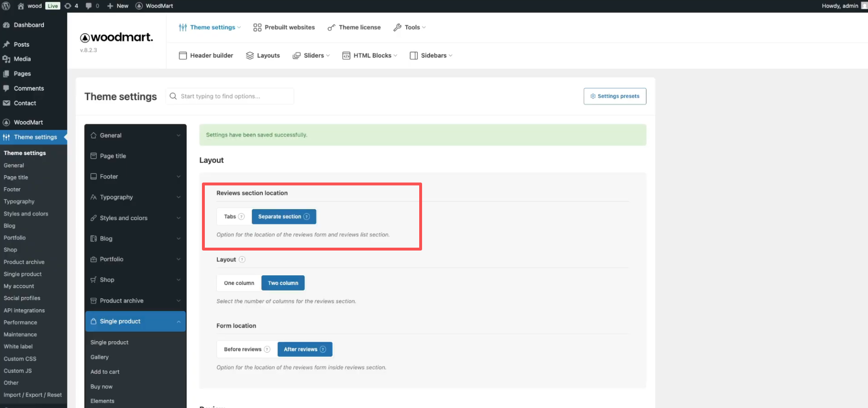This screenshot has height=408, width=868.
Task: Click help icon next to Layout label
Action: coord(242,260)
